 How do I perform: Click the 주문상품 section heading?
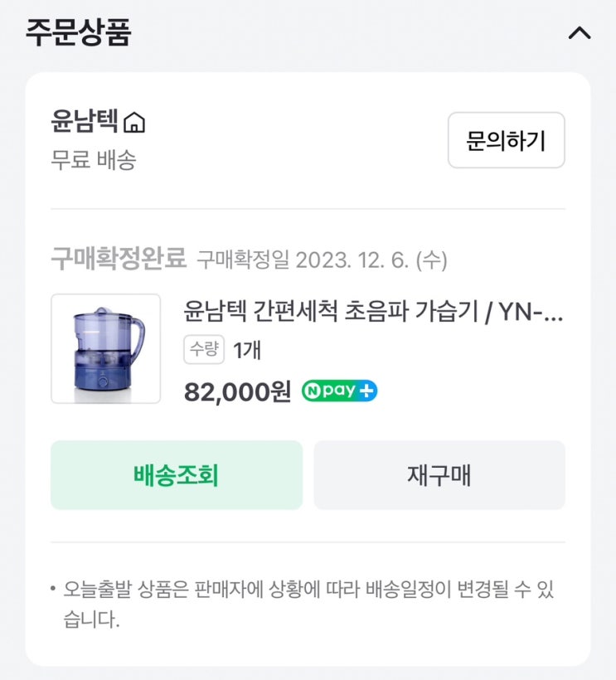click(78, 33)
